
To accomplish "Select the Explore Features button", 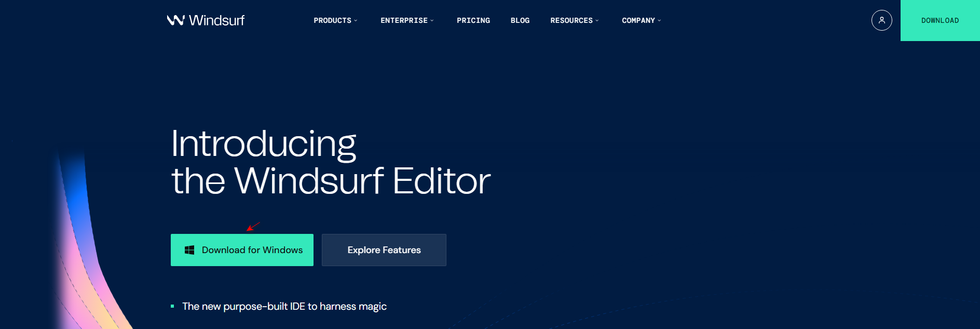I will 384,250.
